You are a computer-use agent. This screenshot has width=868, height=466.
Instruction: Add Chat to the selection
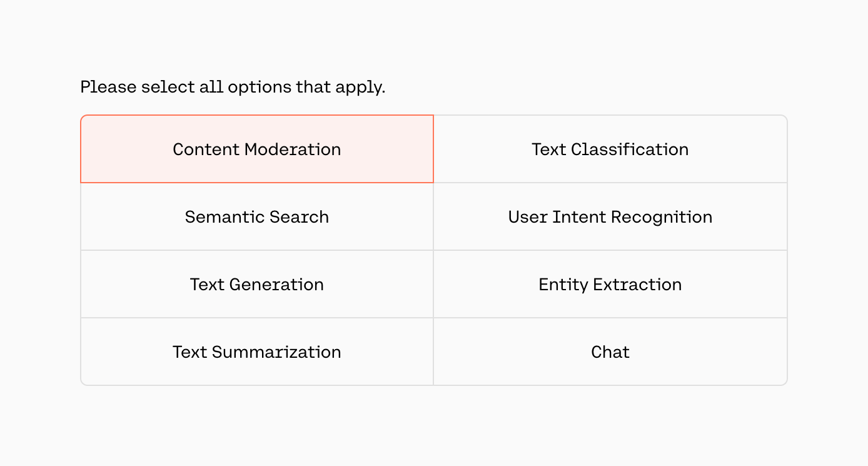[x=610, y=352]
